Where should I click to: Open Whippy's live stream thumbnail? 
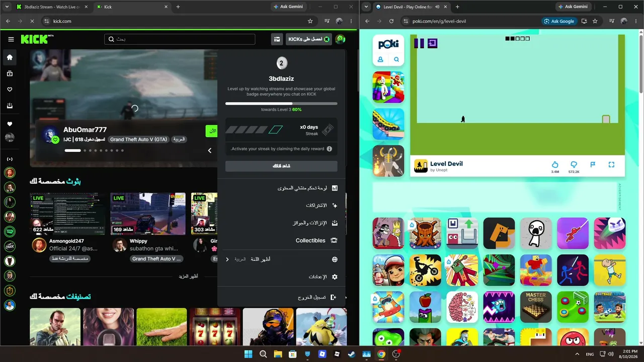[x=148, y=214]
